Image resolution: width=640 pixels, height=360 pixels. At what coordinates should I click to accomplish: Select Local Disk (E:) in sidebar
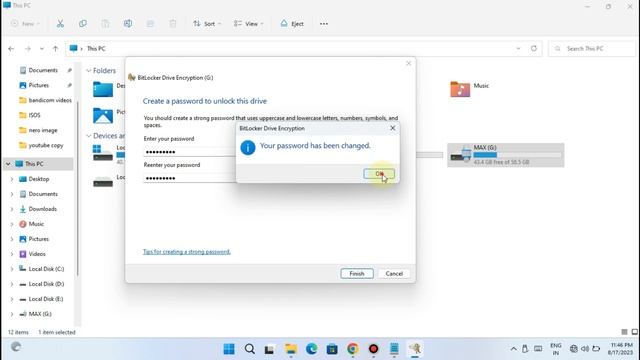click(46, 299)
